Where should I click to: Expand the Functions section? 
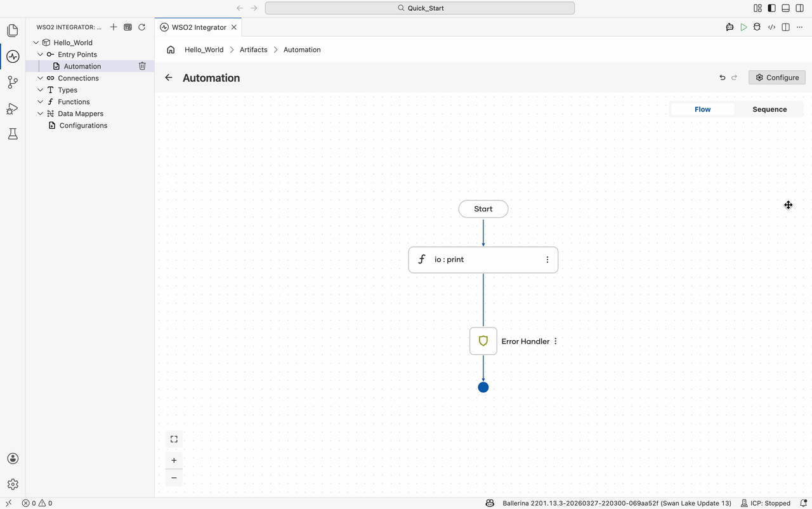(x=41, y=102)
